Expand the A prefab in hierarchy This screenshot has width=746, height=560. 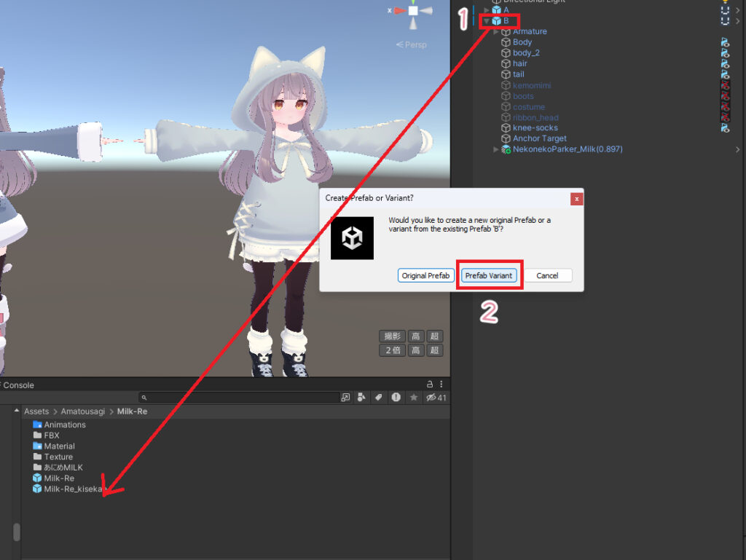[486, 10]
